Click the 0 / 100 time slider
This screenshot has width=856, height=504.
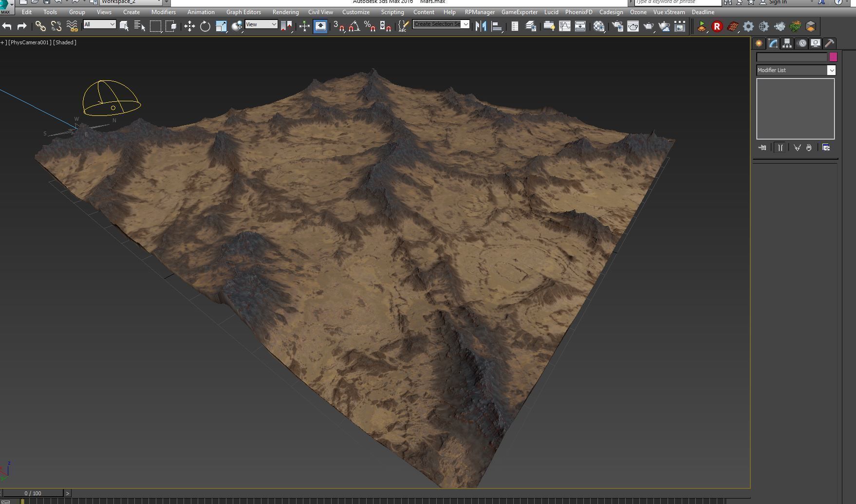click(x=33, y=493)
